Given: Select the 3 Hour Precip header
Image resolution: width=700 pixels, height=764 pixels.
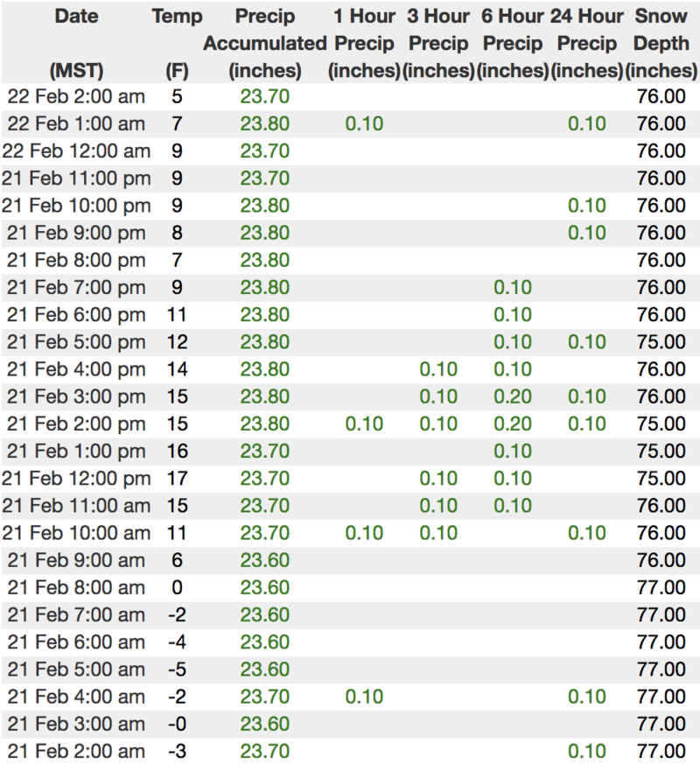Looking at the screenshot, I should (x=438, y=43).
